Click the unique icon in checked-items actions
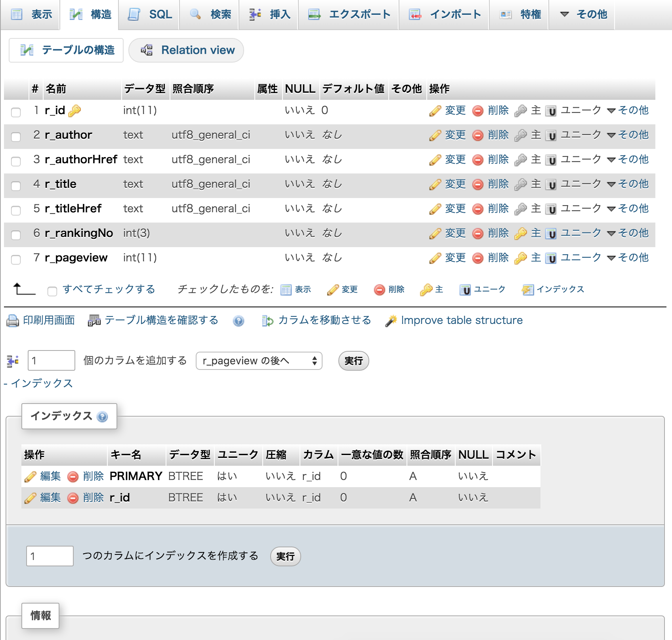 pos(465,290)
